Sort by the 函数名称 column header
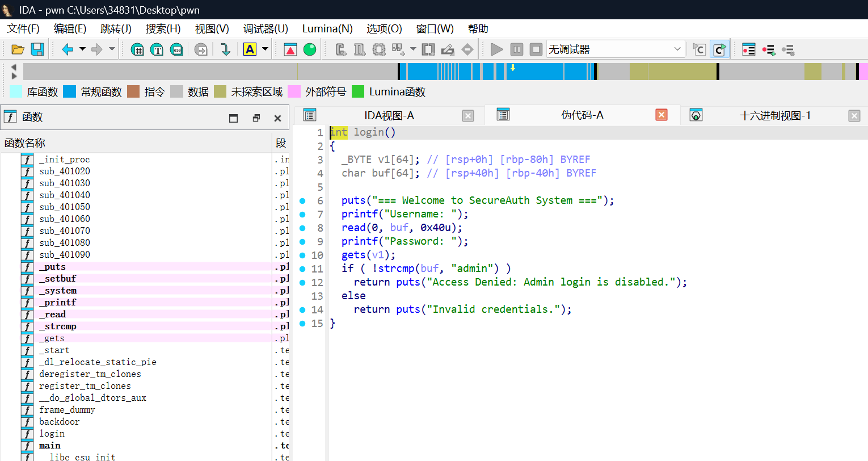The width and height of the screenshot is (868, 461). point(137,143)
